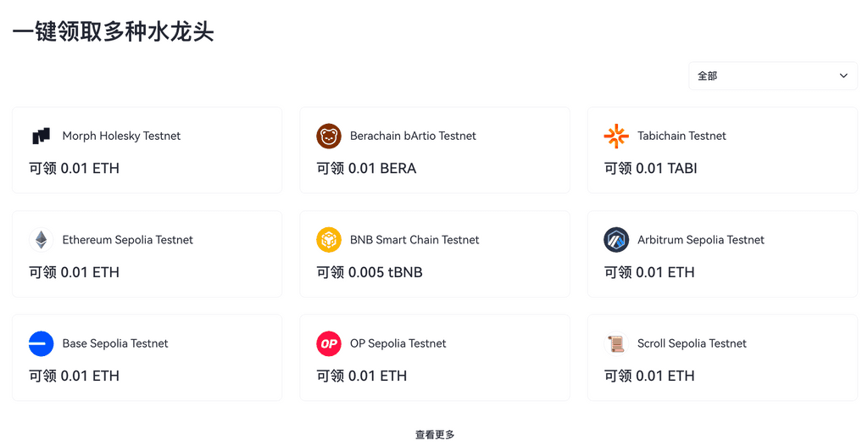
Task: Click the Scroll Sepolia scroll icon
Action: tap(616, 343)
